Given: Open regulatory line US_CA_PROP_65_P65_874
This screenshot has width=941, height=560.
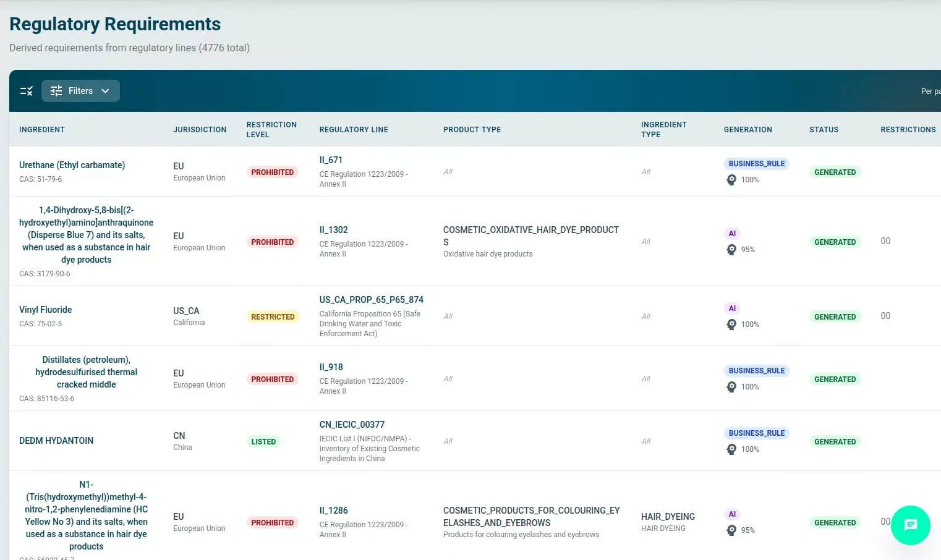Looking at the screenshot, I should point(372,300).
